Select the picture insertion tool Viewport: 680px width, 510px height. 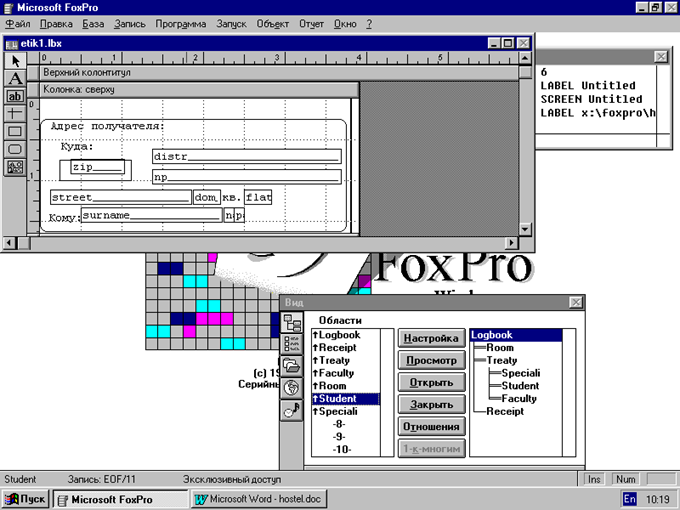click(x=15, y=167)
